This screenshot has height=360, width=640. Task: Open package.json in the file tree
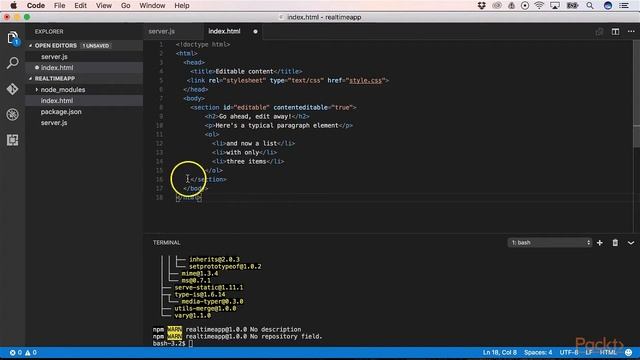coord(61,111)
